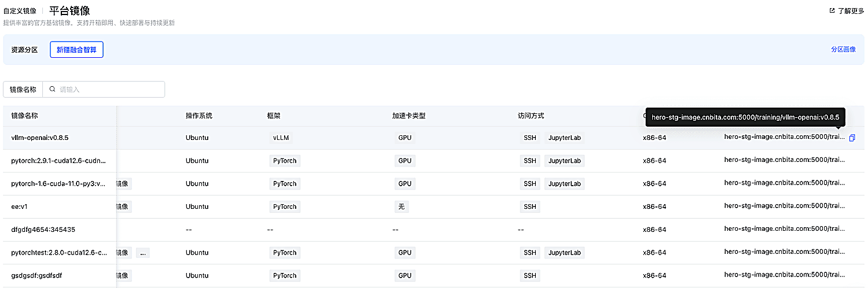Select the dfgdfg4654:345435 image name
The image size is (868, 288).
43,230
